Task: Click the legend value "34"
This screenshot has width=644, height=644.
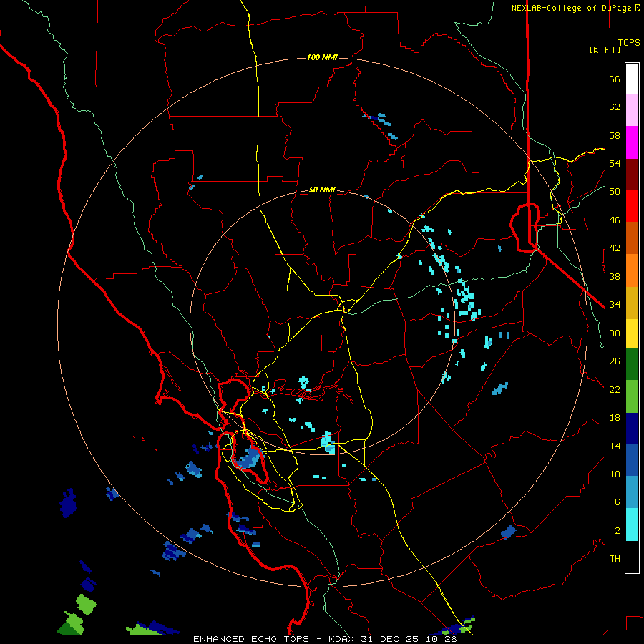Action: pyautogui.click(x=615, y=304)
